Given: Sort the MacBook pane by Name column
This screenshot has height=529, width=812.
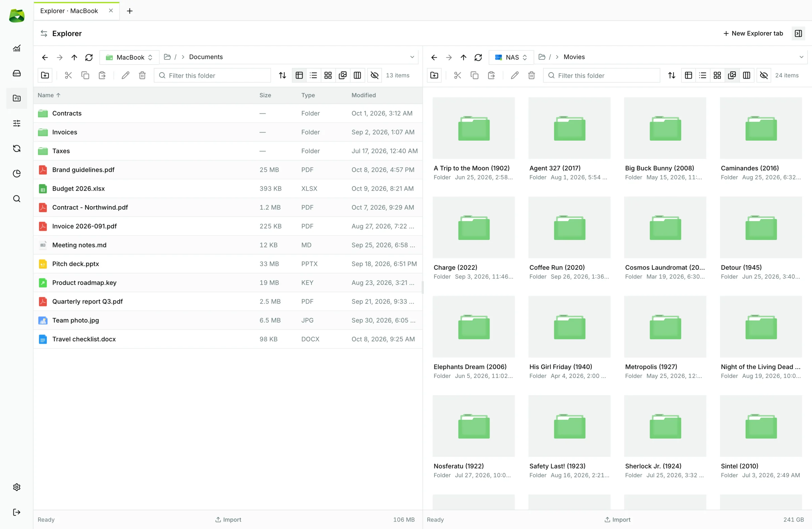Looking at the screenshot, I should point(49,95).
